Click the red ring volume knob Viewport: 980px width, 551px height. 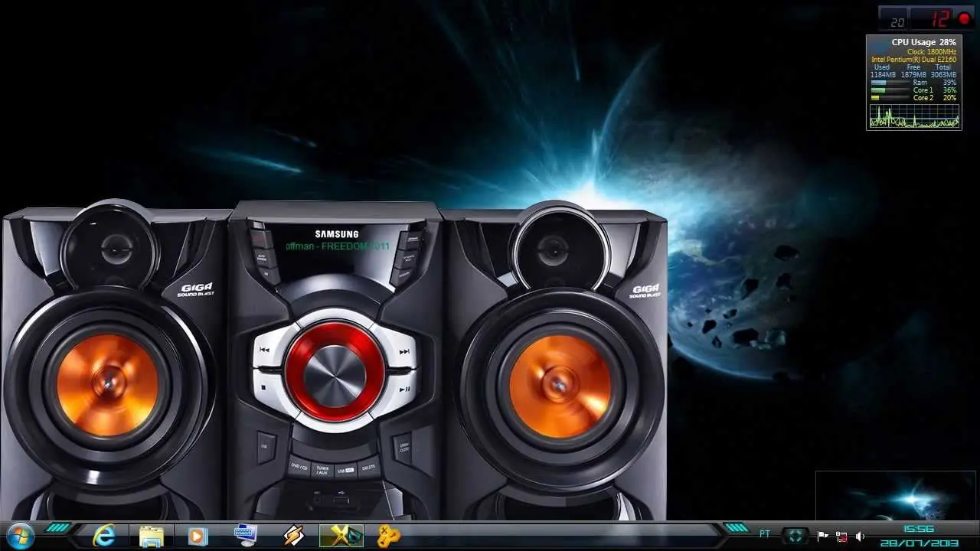point(335,370)
